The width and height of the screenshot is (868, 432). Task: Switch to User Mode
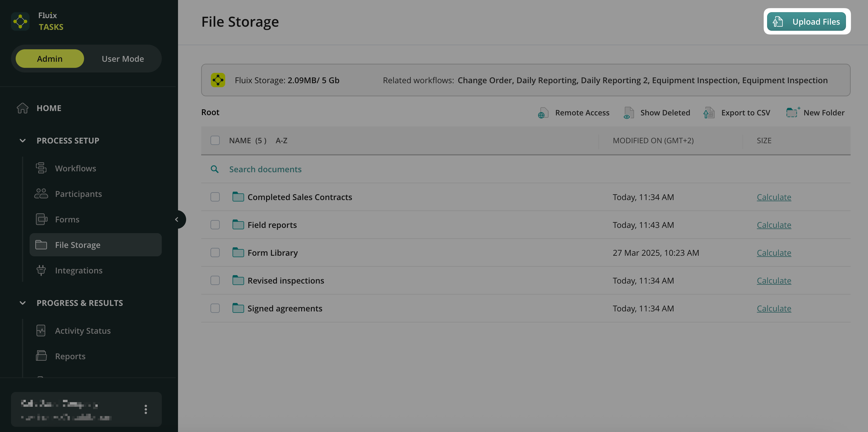[123, 59]
